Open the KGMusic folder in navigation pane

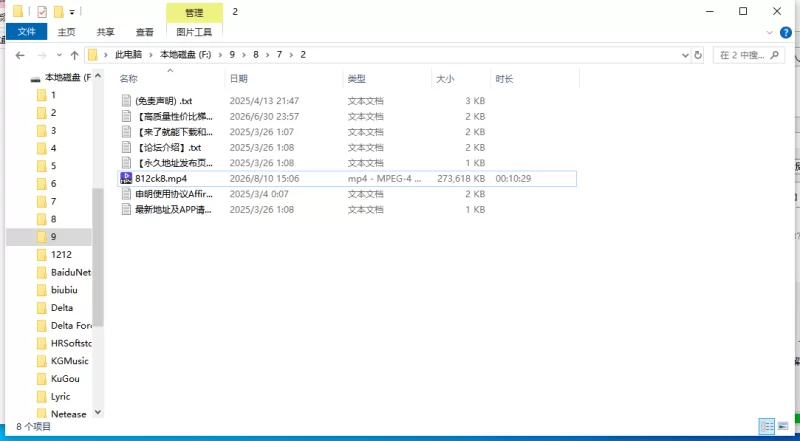pos(69,361)
